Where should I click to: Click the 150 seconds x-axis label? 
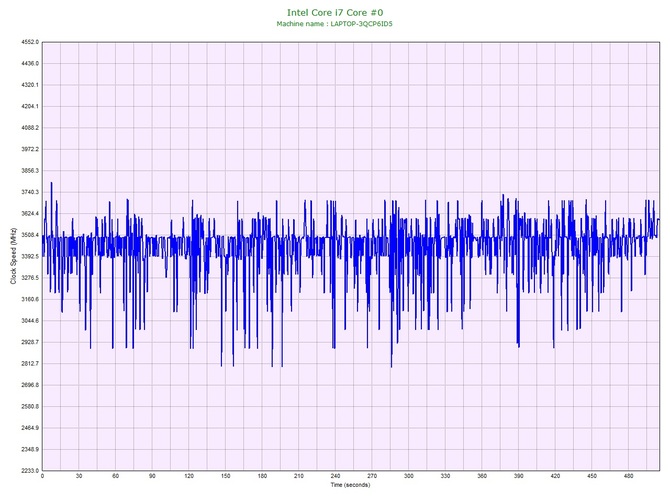click(226, 476)
